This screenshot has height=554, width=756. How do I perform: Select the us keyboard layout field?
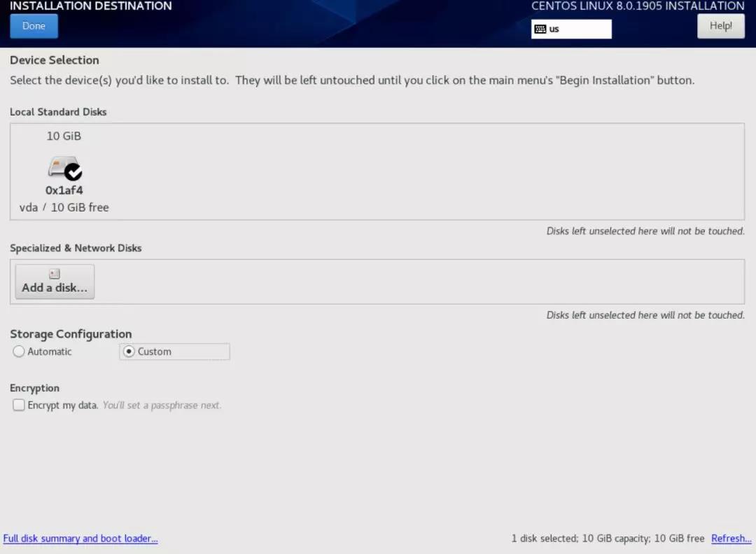click(x=571, y=29)
